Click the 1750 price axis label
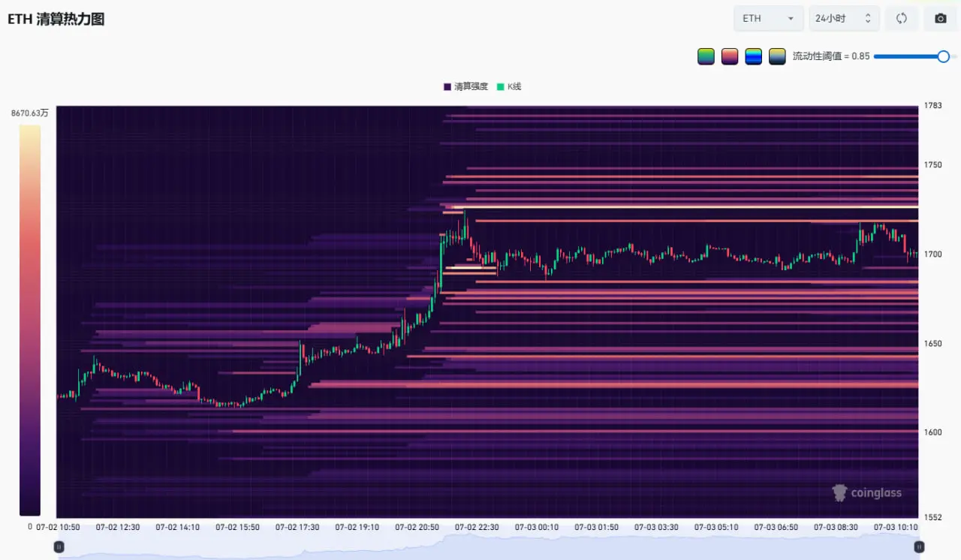 (x=933, y=164)
